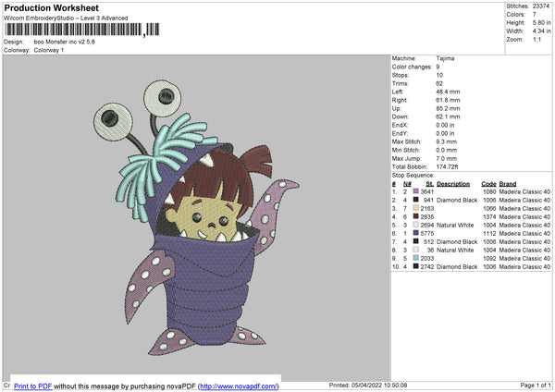Click the Colors value 7
Viewport: 555px width, 392px height.
click(535, 15)
